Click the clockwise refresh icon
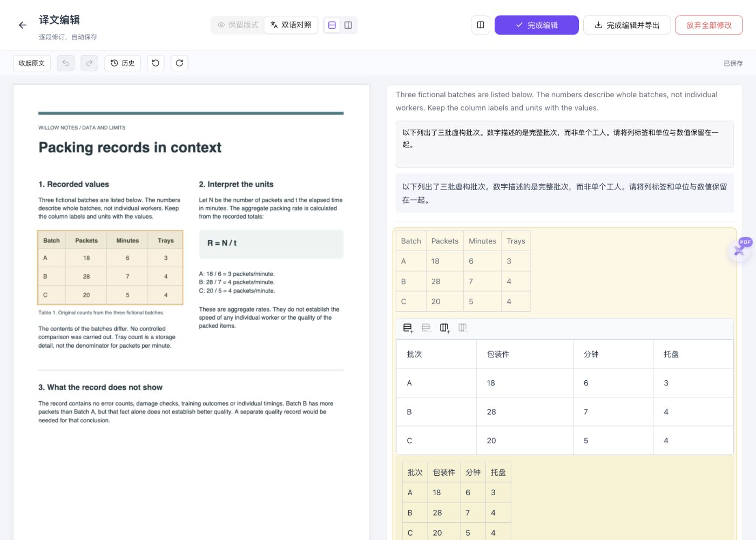756x540 pixels. [x=179, y=63]
